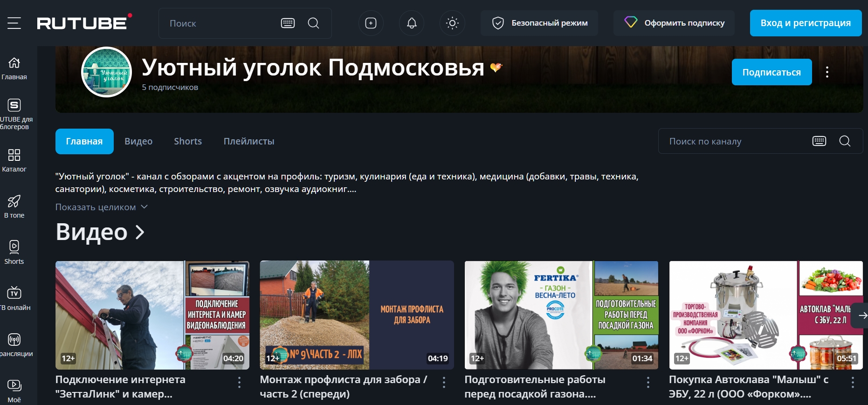
Task: Click the magnifier icon in top search
Action: coord(314,23)
